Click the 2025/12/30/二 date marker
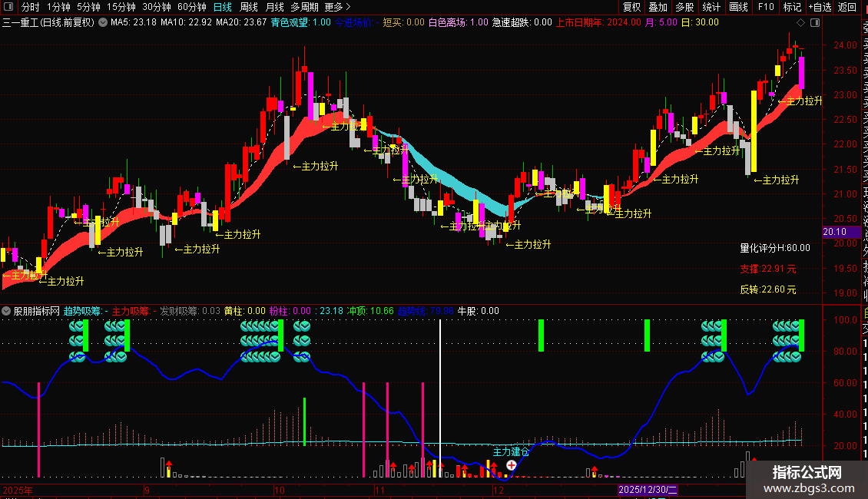Screen dimensions: 868x499 648,490
